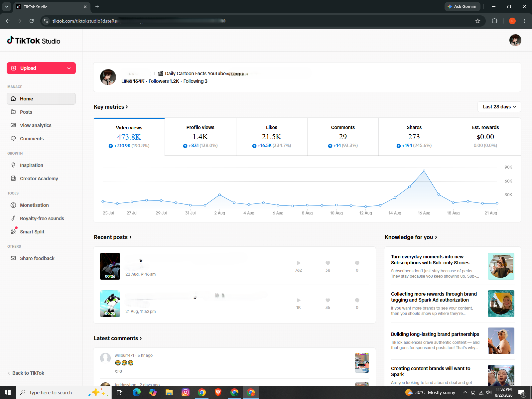The width and height of the screenshot is (532, 399).
Task: Open File Explorer from taskbar
Action: point(169,392)
